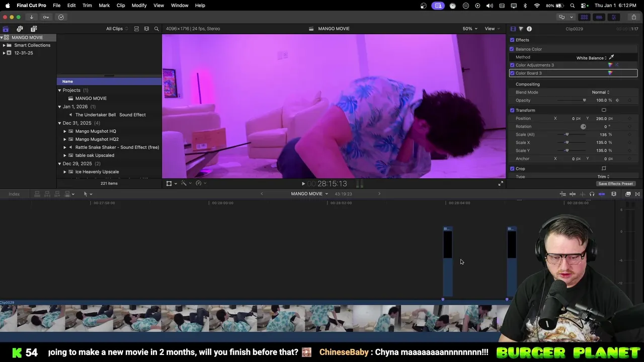Show or hide the Inspector panel

point(613,17)
